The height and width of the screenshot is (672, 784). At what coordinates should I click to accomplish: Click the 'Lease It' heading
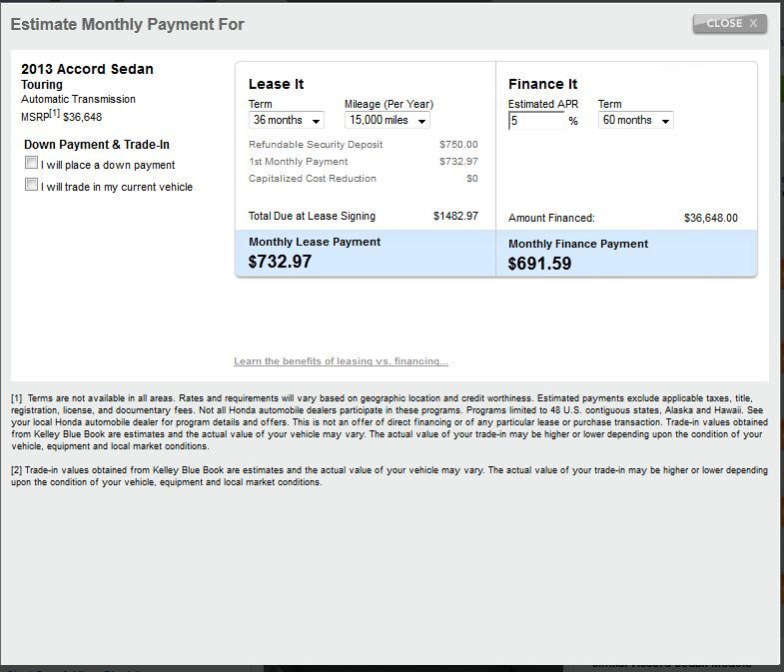pos(276,84)
